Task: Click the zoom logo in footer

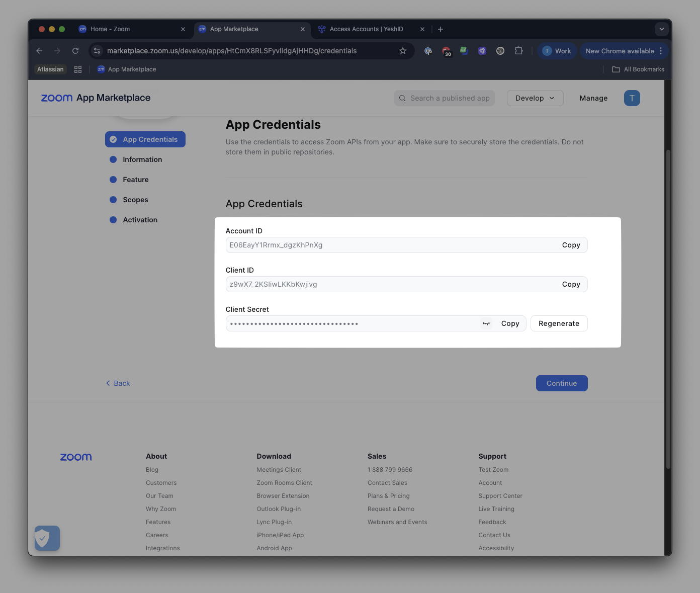Action: click(x=76, y=457)
